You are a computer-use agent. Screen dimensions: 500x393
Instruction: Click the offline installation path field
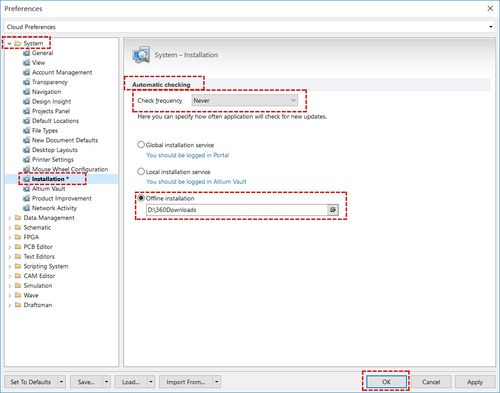(237, 210)
